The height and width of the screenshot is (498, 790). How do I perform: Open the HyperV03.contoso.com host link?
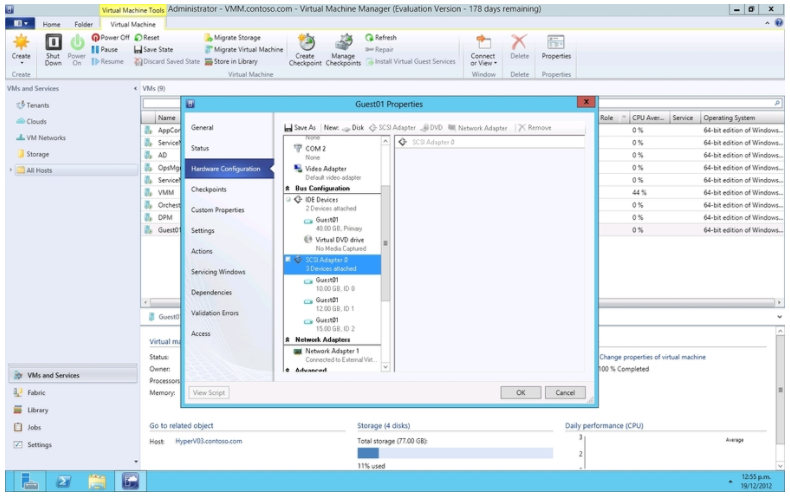209,441
